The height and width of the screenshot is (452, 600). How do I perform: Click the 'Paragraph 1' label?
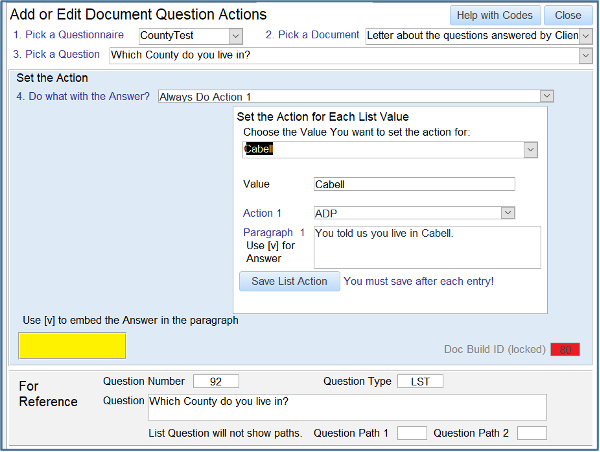(274, 232)
